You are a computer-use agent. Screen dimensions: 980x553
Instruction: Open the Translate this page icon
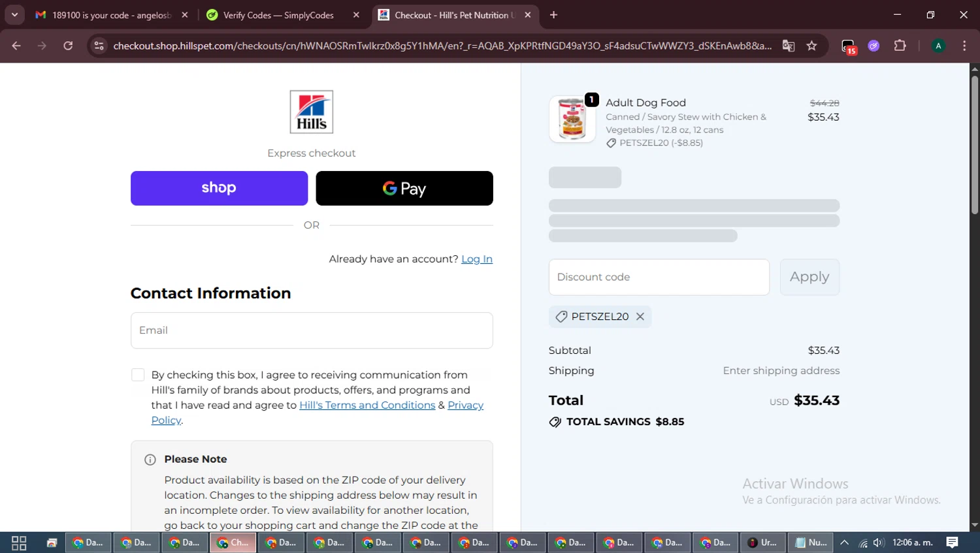pyautogui.click(x=789, y=46)
